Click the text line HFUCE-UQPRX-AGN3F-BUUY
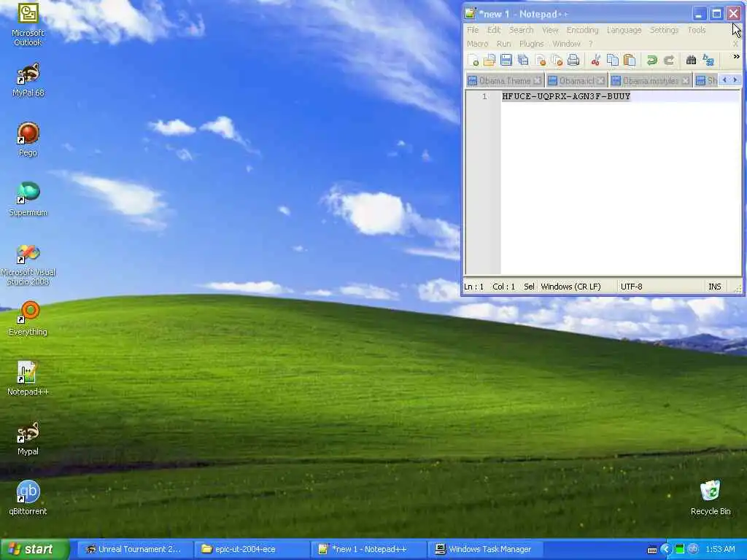The width and height of the screenshot is (747, 560). coord(566,96)
